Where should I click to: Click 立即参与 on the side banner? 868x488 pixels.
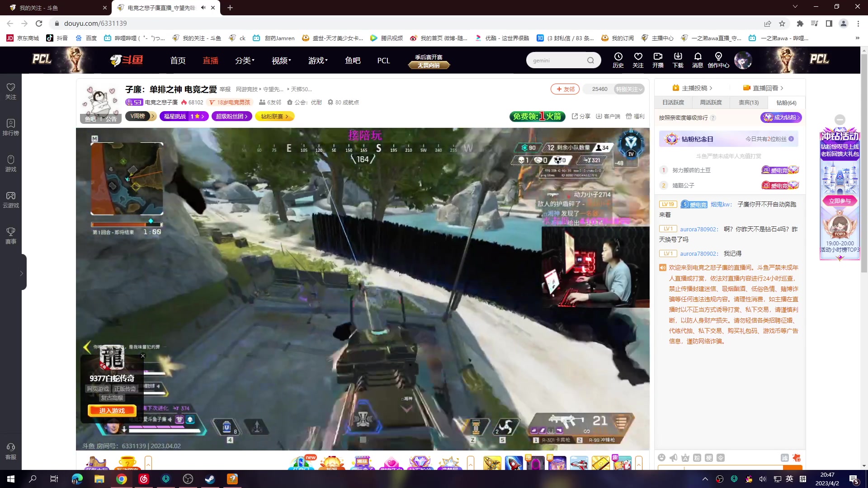pos(840,201)
